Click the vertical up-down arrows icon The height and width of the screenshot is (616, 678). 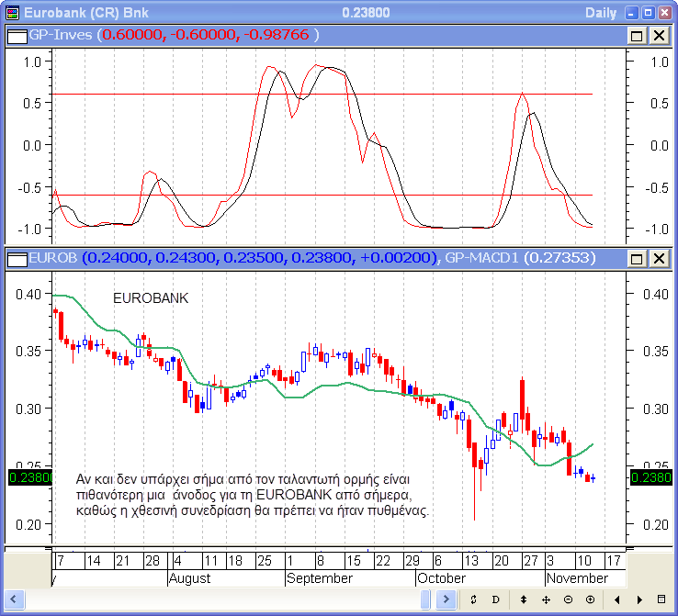[x=524, y=599]
